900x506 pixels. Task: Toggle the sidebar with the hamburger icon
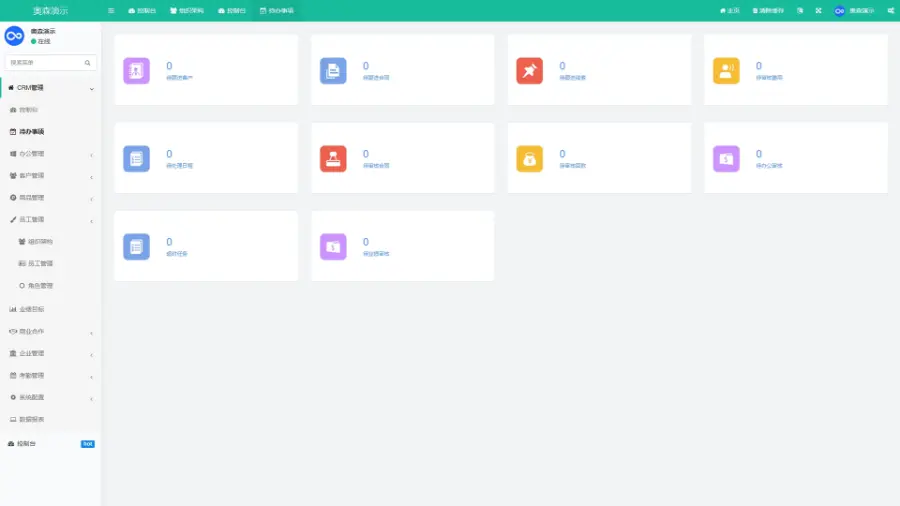coord(111,10)
